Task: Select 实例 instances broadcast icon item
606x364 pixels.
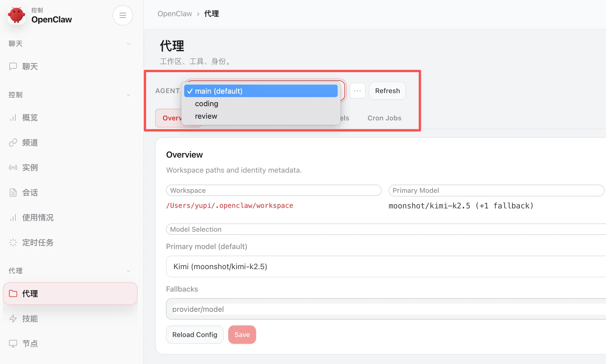Action: pyautogui.click(x=30, y=168)
